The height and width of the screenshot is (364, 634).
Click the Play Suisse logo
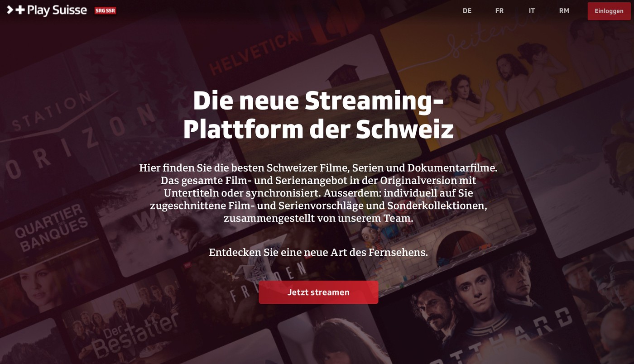[x=47, y=10]
